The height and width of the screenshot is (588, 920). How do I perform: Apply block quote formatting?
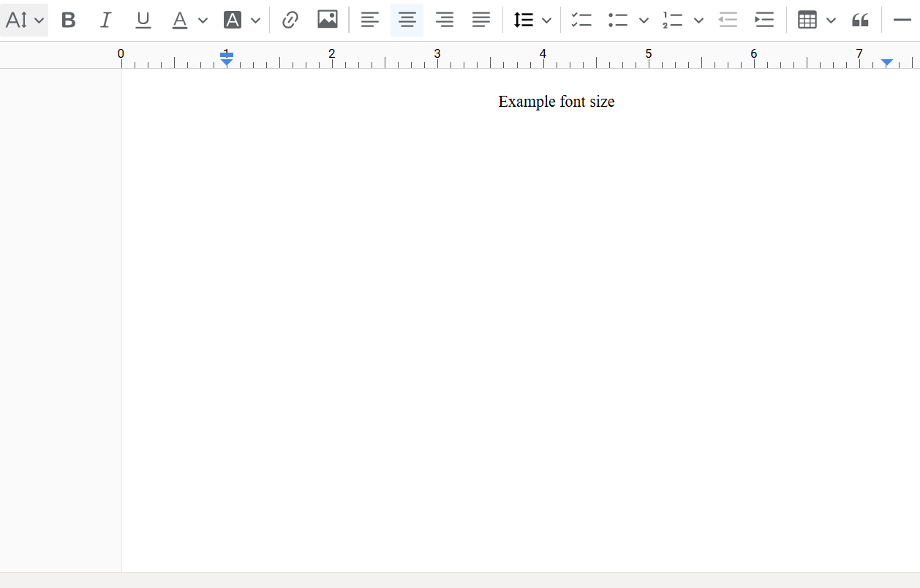pos(861,20)
